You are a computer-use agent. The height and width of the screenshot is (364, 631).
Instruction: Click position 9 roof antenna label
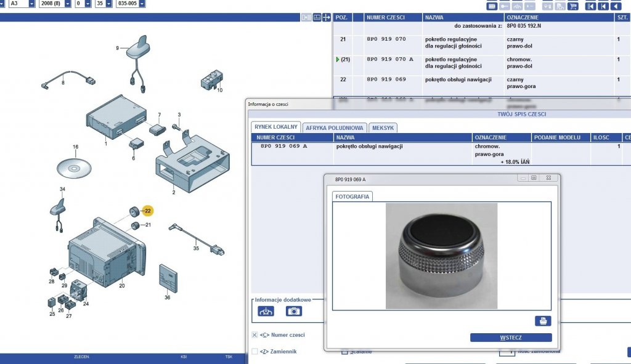coord(118,48)
